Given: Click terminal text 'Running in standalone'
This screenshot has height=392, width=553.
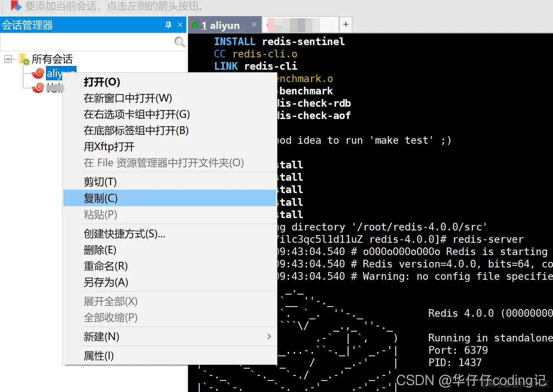Looking at the screenshot, I should (490, 338).
